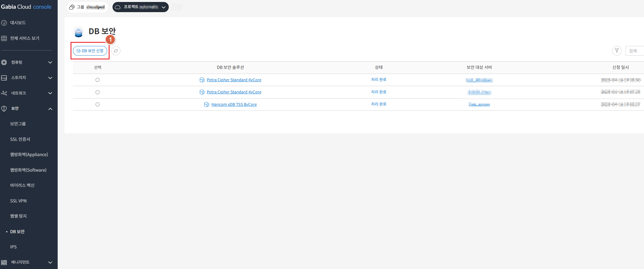The image size is (644, 269).
Task: Click 처리 완료 status in first row
Action: [x=379, y=80]
